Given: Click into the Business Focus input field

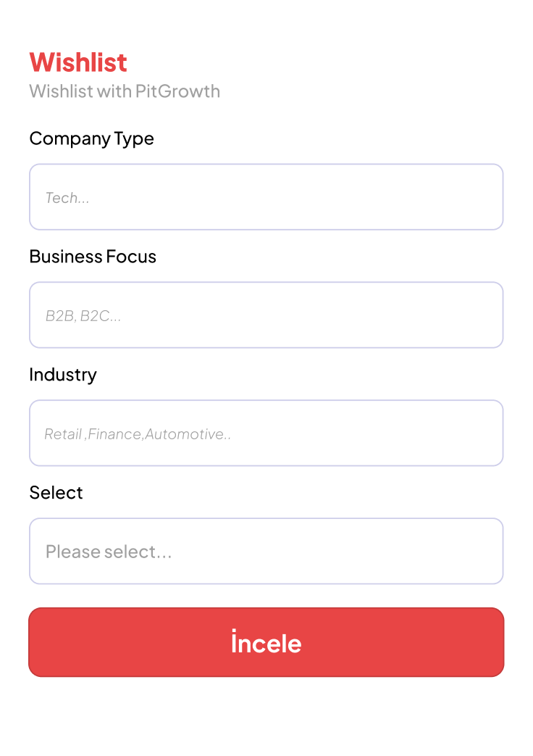Looking at the screenshot, I should [266, 315].
